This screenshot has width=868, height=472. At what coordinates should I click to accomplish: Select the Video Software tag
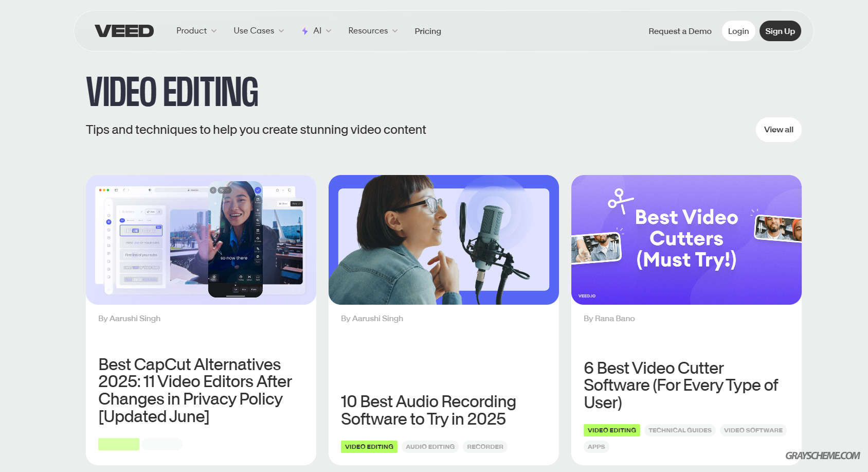click(753, 430)
